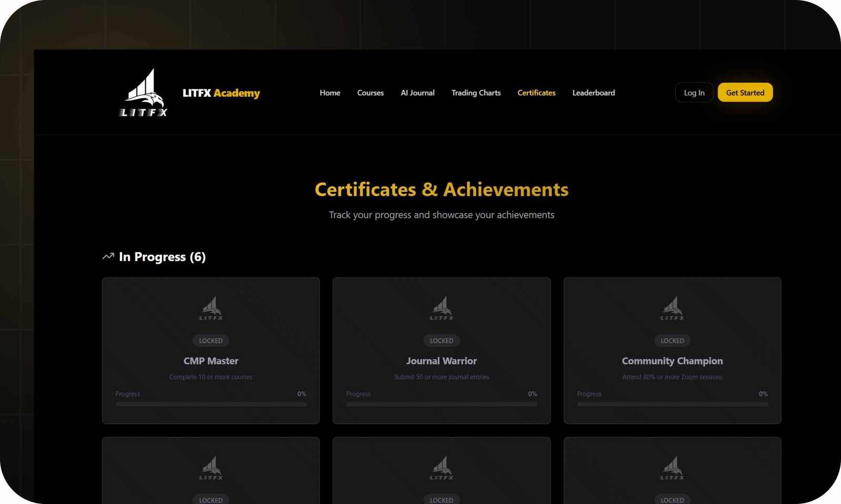Click the LOCKED badge on CMP Master

pos(211,341)
